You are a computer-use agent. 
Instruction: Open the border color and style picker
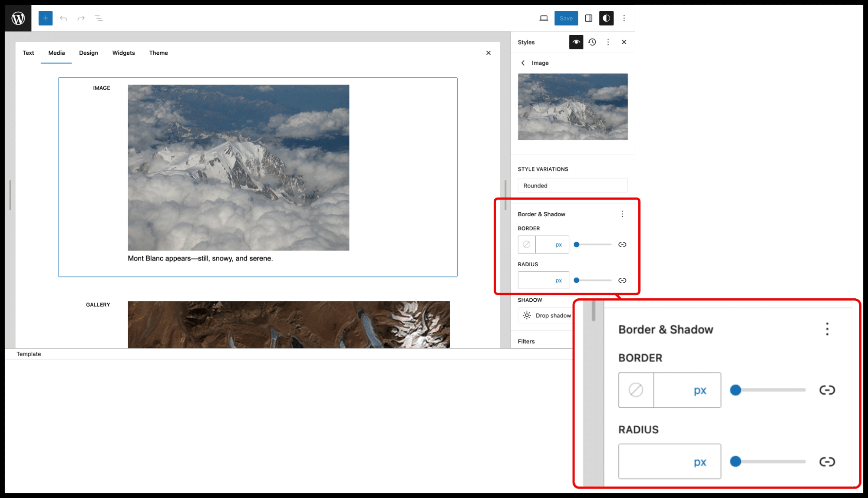coord(527,244)
